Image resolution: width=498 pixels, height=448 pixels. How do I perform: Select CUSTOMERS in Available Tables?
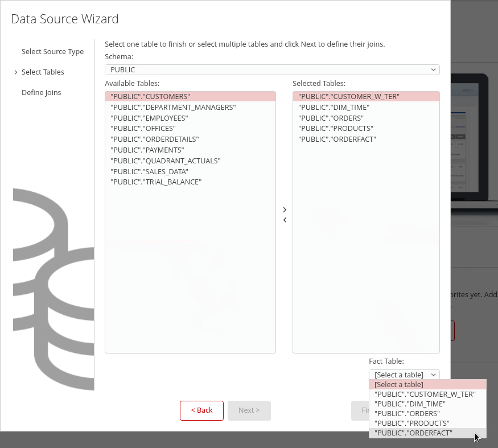click(x=150, y=97)
